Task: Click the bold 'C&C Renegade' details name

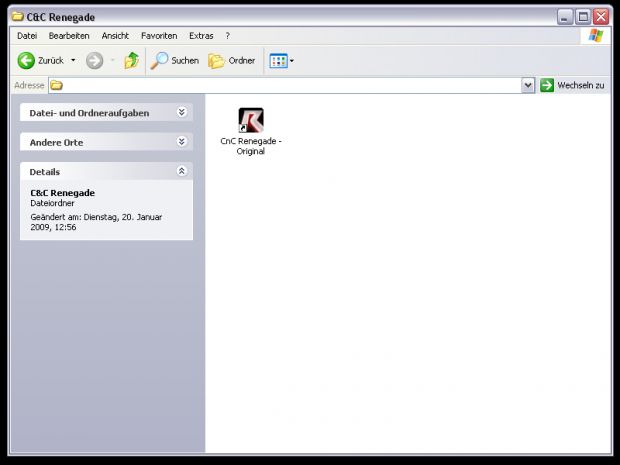Action: (x=62, y=193)
